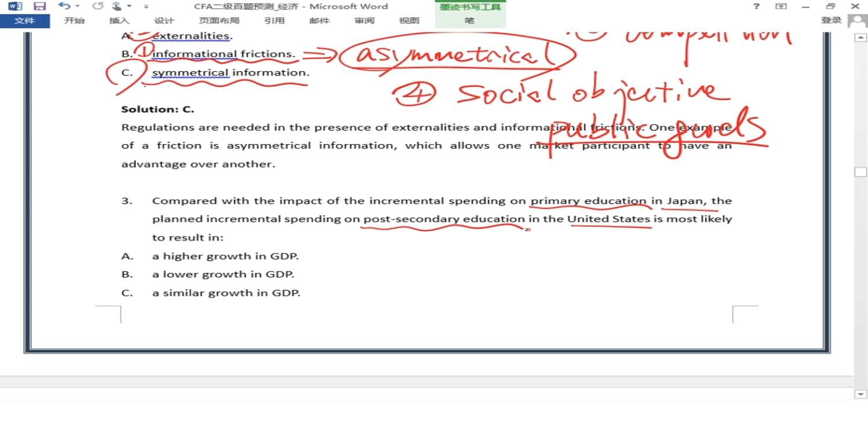Screen dimensions: 868x434
Task: Click the line 'advantage over another.'
Action: click(x=198, y=164)
